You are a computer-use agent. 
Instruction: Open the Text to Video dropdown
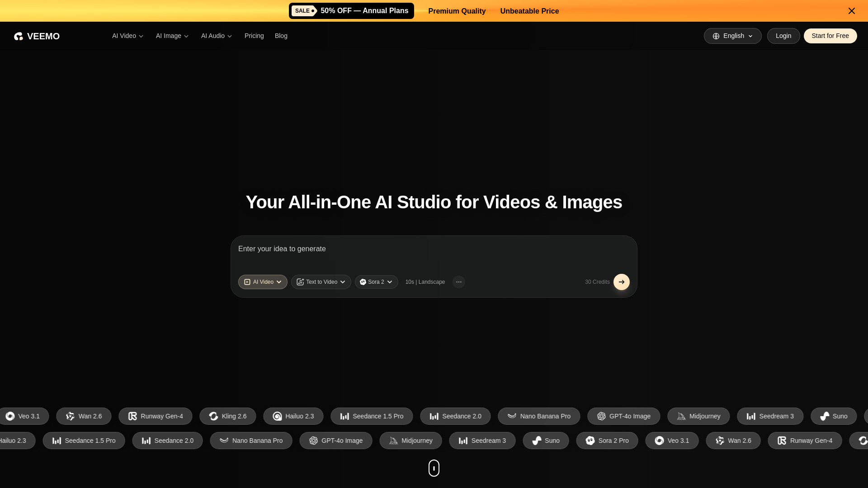[x=321, y=282]
